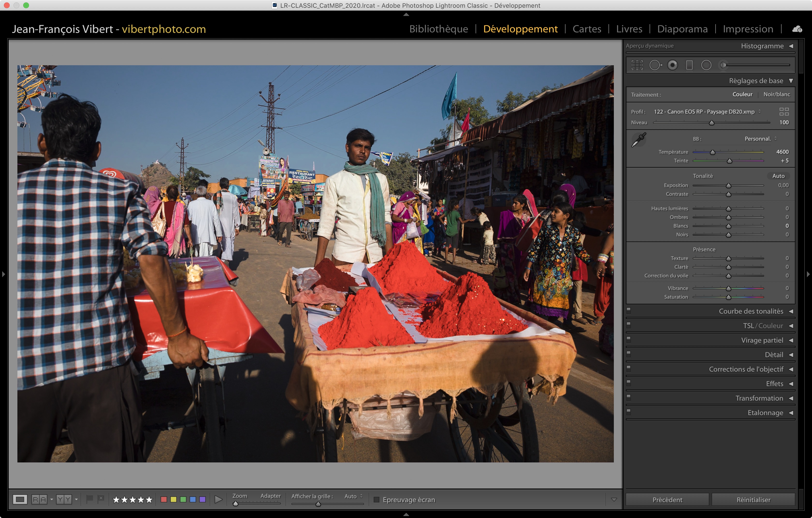This screenshot has width=812, height=518.
Task: Open the profile browser grid icon
Action: point(784,112)
